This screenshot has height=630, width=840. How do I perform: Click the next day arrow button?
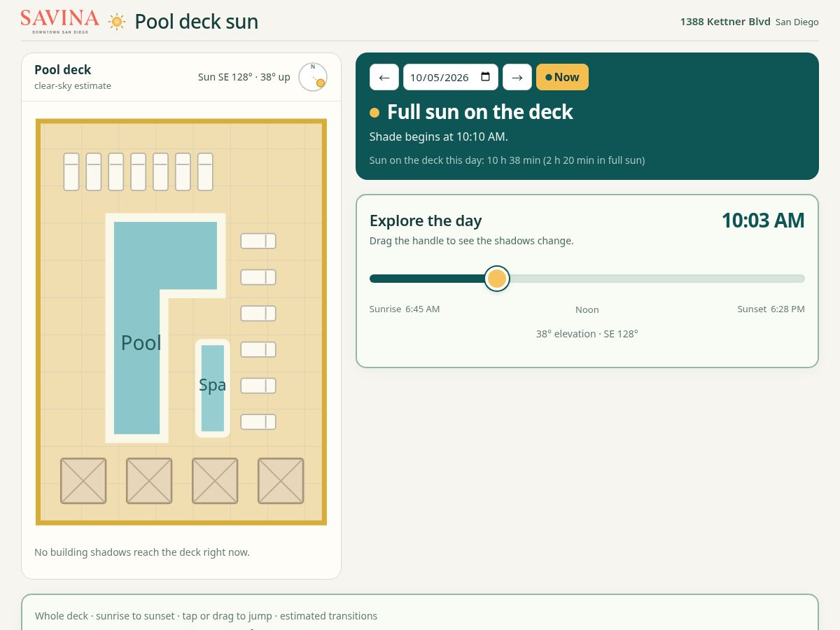pos(517,77)
